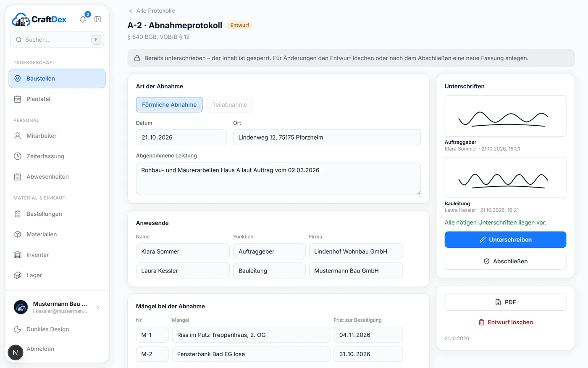The image size is (588, 368).
Task: Export the protocol as PDF
Action: pos(505,302)
